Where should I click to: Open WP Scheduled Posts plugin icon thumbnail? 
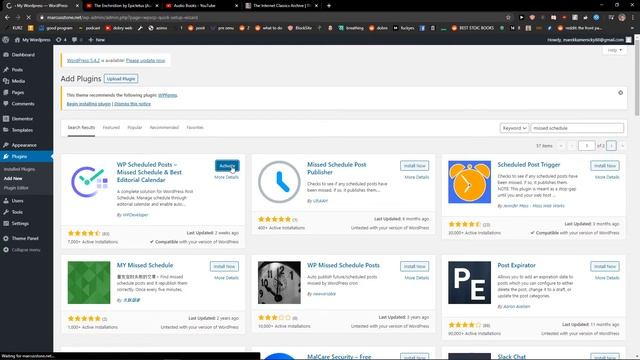[89, 182]
